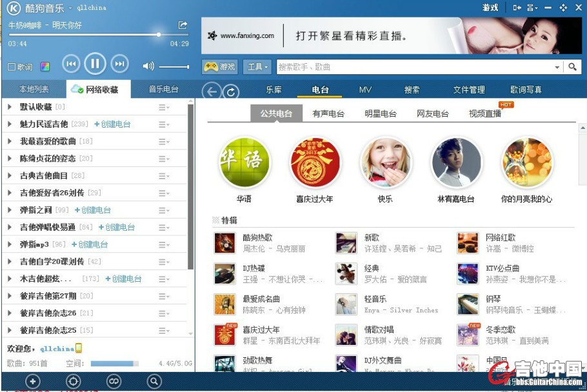The height and width of the screenshot is (392, 587).
Task: Refresh the page with the reload icon
Action: click(231, 92)
